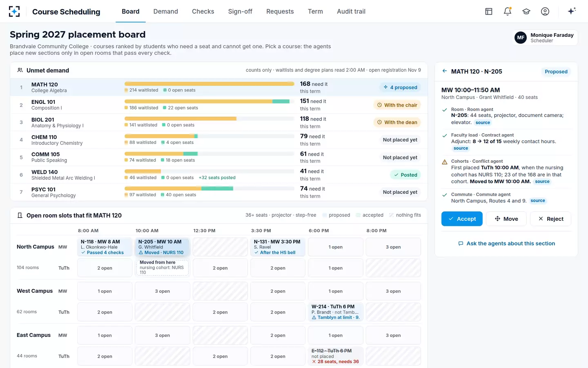Open the Room agent source link
This screenshot has height=368, width=588.
pyautogui.click(x=483, y=123)
